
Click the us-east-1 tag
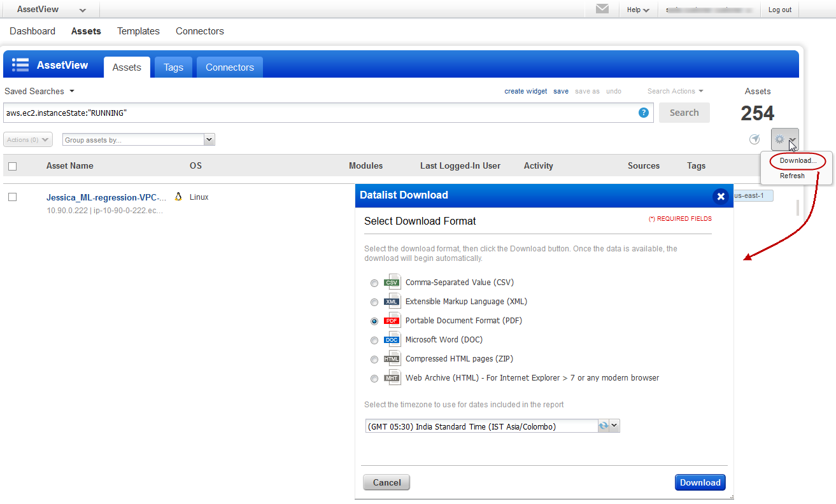(x=753, y=195)
